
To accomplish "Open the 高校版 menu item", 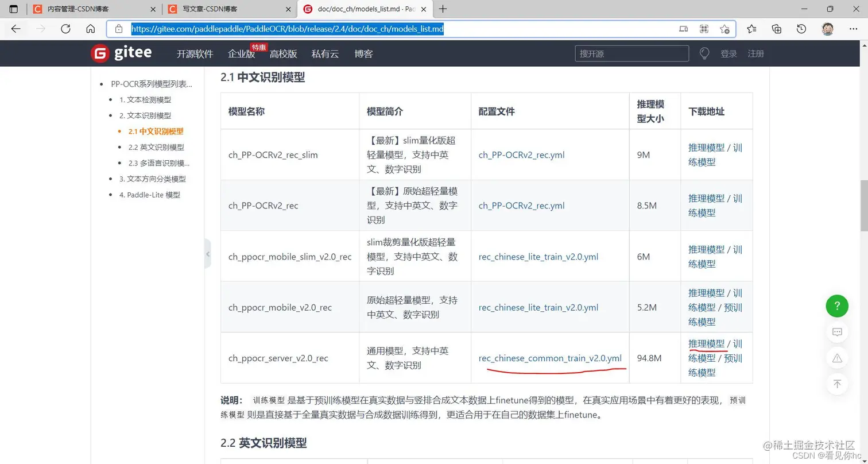I will coord(284,54).
